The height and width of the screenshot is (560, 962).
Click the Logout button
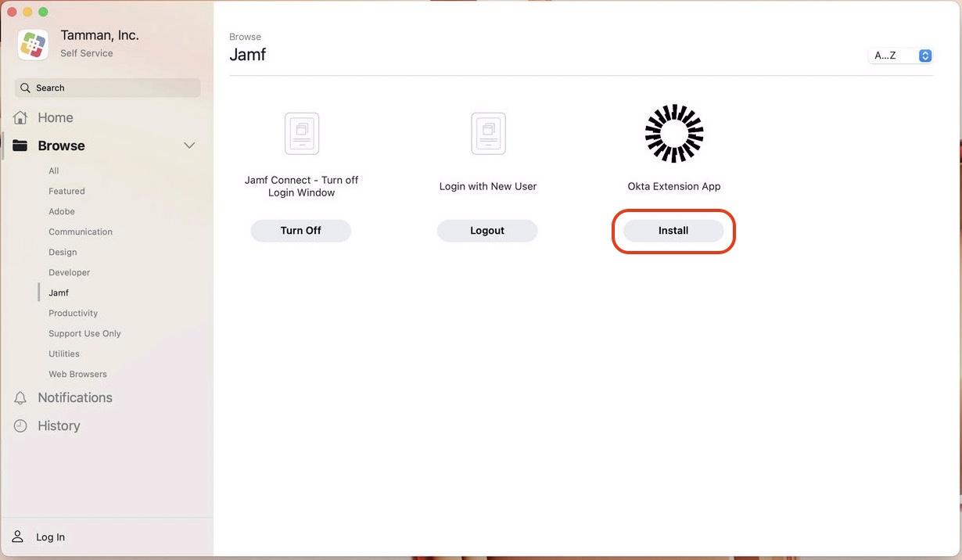(x=487, y=231)
